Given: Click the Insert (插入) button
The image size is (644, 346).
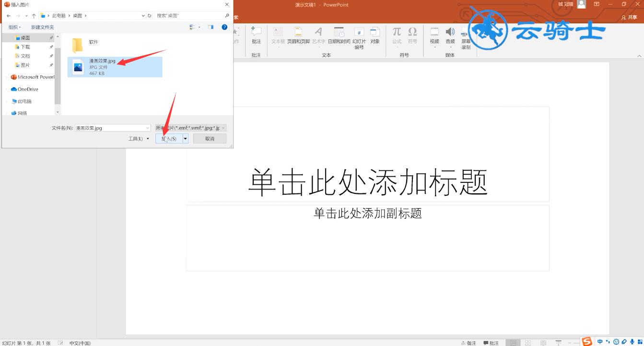Looking at the screenshot, I should (x=169, y=139).
